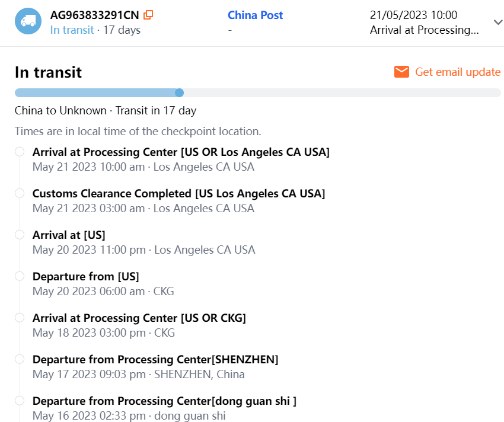Open the China Post carrier link
Screen dimensions: 504x422
coord(255,15)
